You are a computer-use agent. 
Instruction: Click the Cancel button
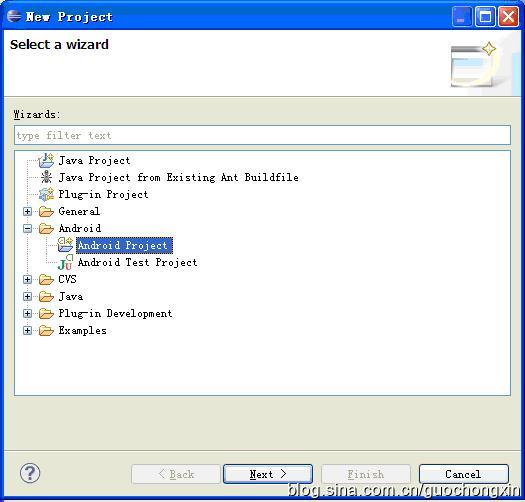(x=464, y=474)
